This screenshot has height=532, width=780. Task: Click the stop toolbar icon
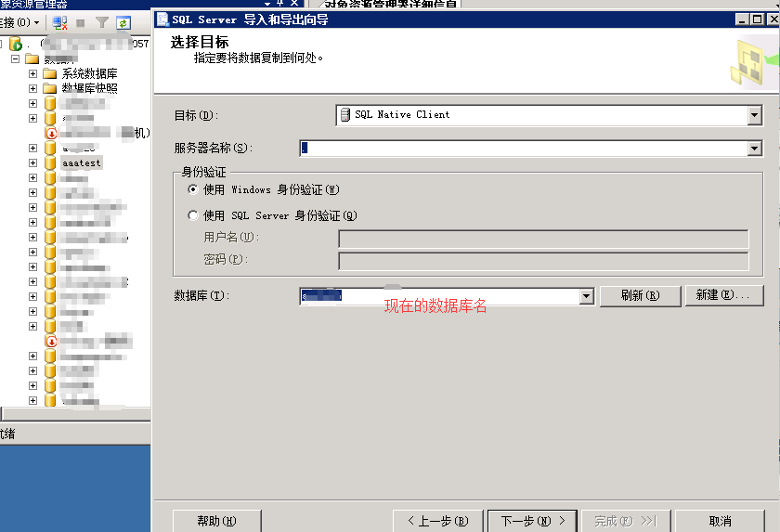click(x=81, y=23)
